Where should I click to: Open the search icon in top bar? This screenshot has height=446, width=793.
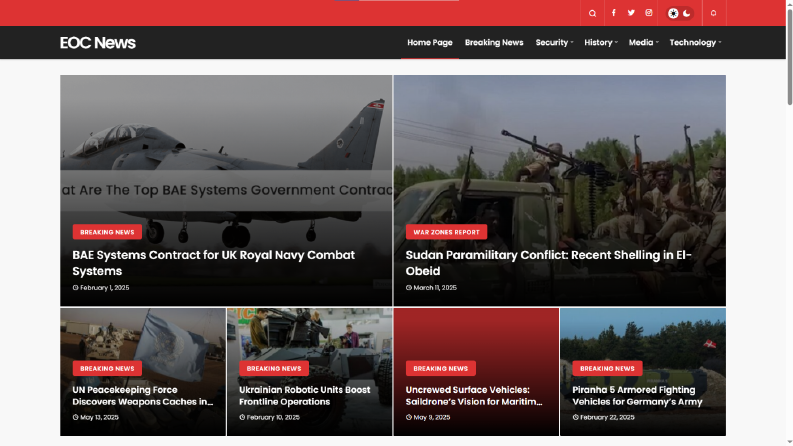click(x=592, y=13)
